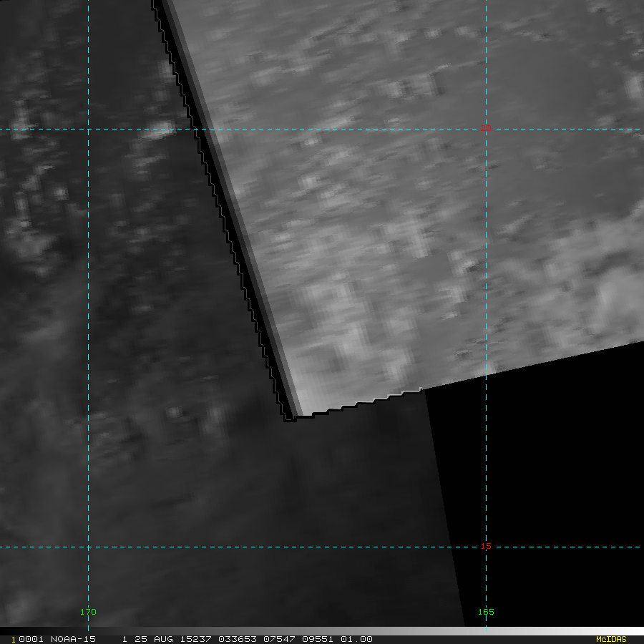Screen dimensions: 644x644
Task: Click the corner point of jagged swath boundary
Action: click(289, 419)
